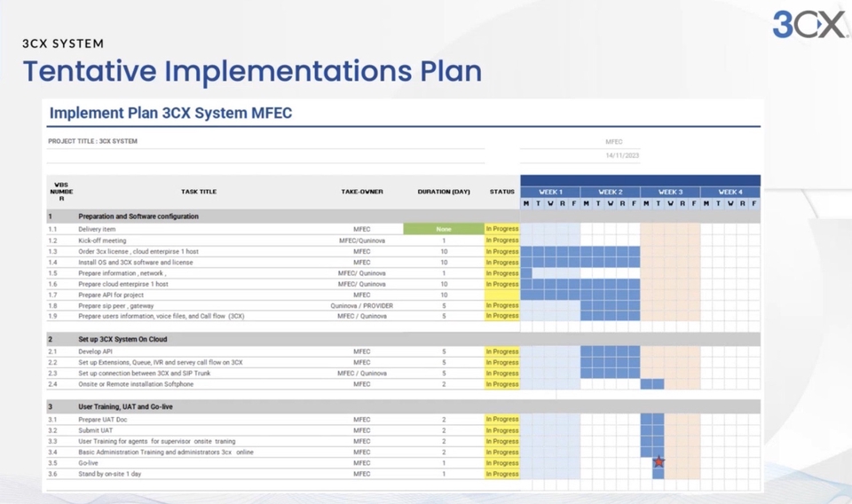Click 'Order 3cx license, cloud enterpirse 1 host'

pyautogui.click(x=138, y=251)
